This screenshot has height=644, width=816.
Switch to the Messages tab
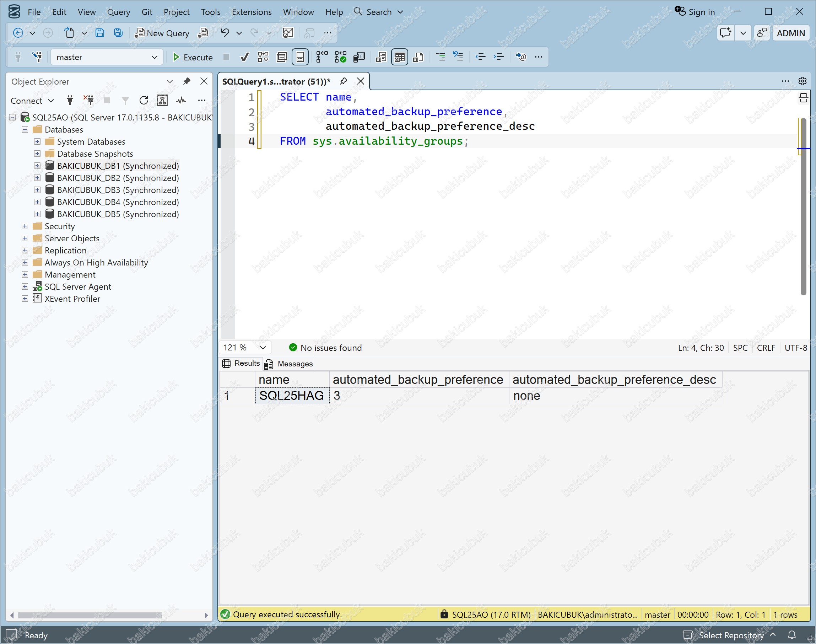(x=290, y=364)
